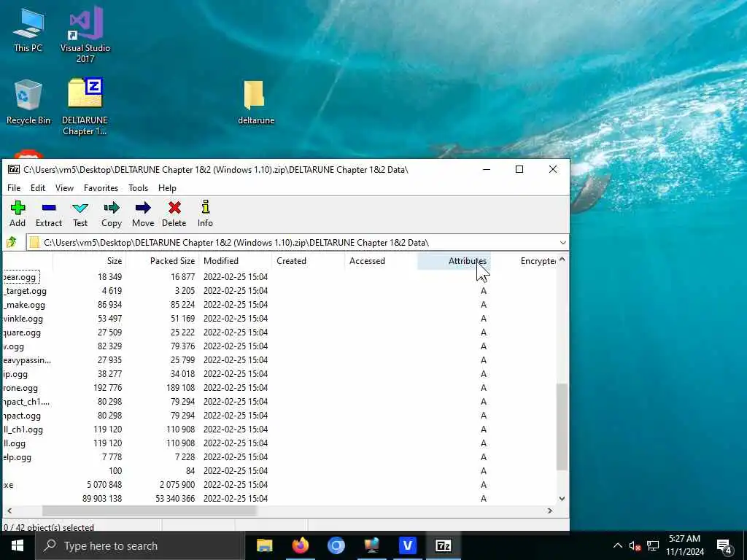The image size is (747, 560).
Task: Click the muted volume tray icon
Action: [x=634, y=545]
